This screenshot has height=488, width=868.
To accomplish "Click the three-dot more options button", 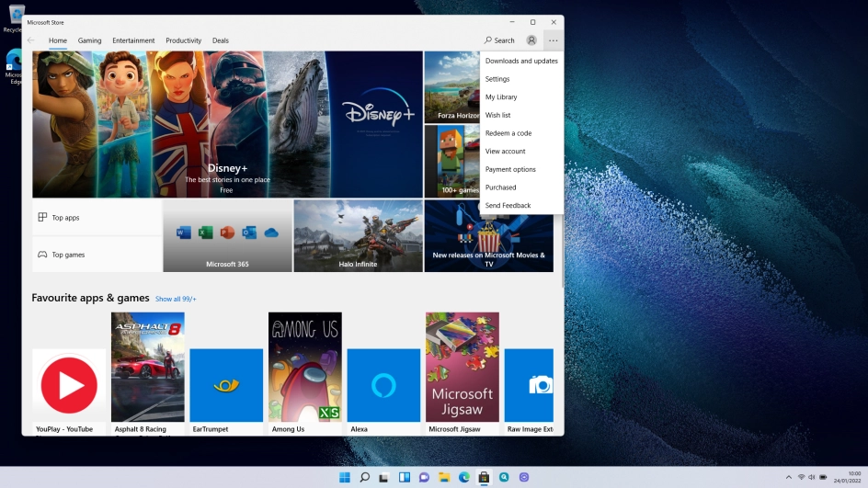I will pyautogui.click(x=553, y=40).
